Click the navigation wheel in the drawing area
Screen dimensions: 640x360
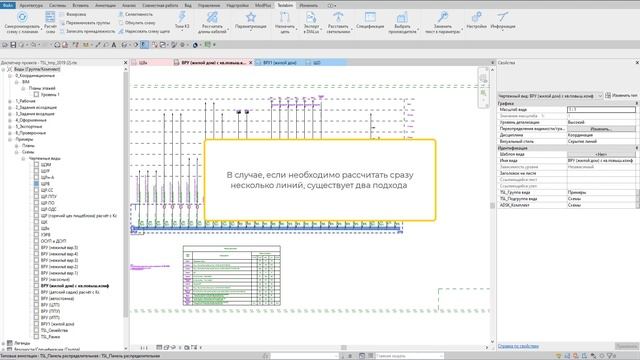pyautogui.click(x=483, y=78)
